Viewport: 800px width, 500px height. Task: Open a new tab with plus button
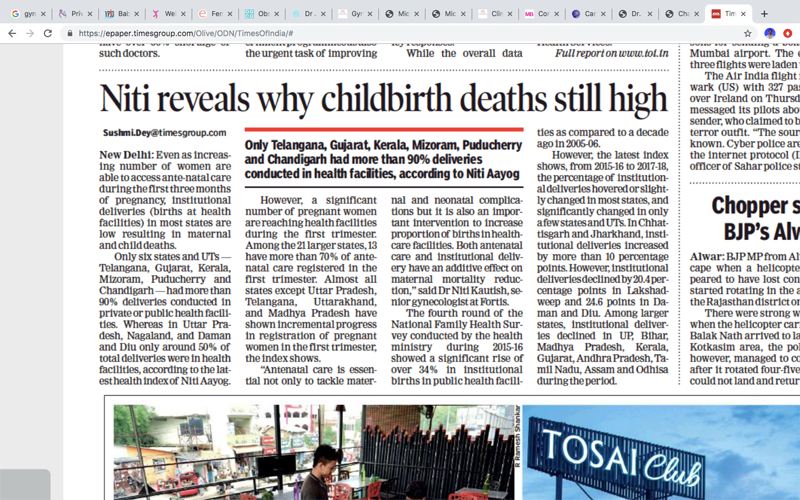click(765, 14)
